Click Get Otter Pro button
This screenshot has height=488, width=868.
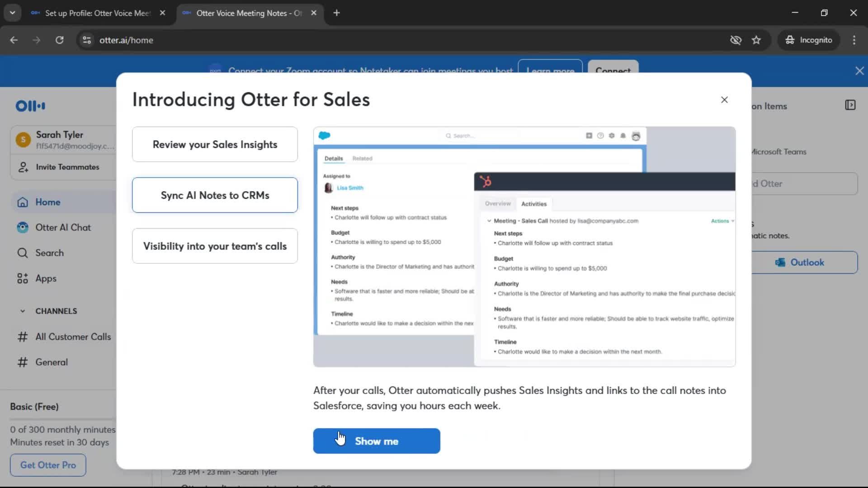[48, 465]
